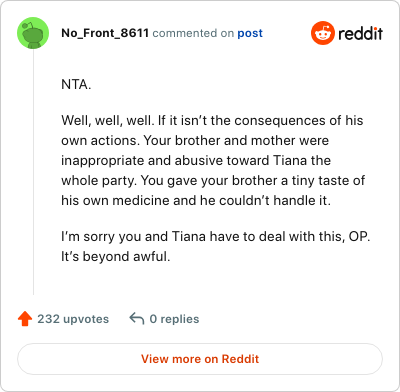Image resolution: width=400 pixels, height=392 pixels.
Task: Click the "NTA." verdict text
Action: pos(76,85)
